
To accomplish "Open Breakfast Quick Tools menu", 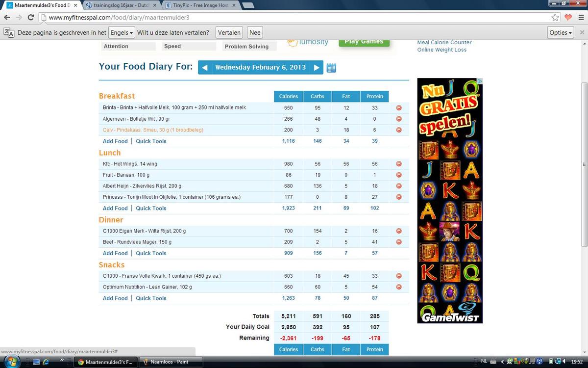I will coord(151,141).
